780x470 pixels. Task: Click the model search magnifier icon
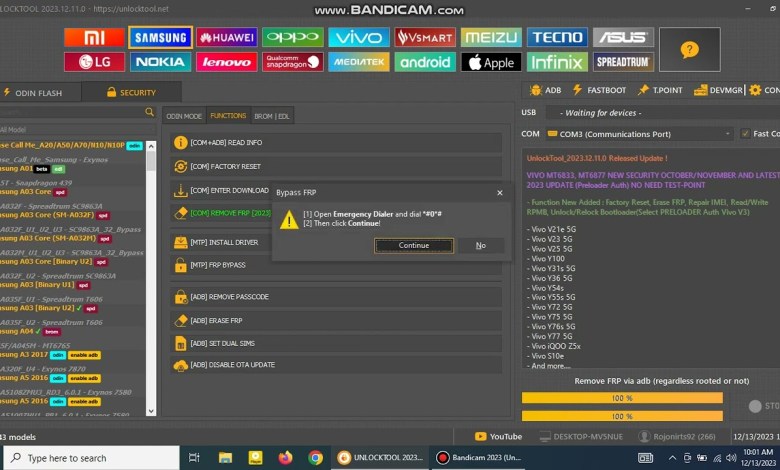tap(150, 113)
